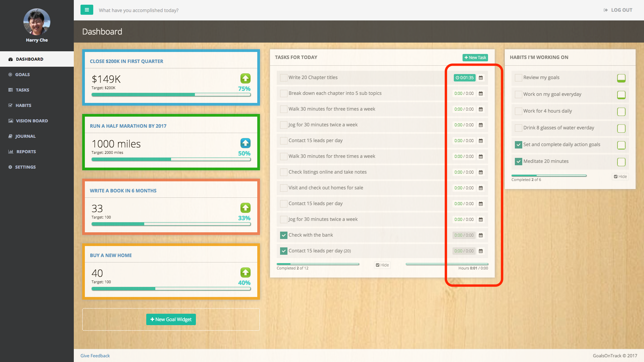Toggle Hide completed tasks checkbox
The width and height of the screenshot is (644, 362).
coord(382,265)
